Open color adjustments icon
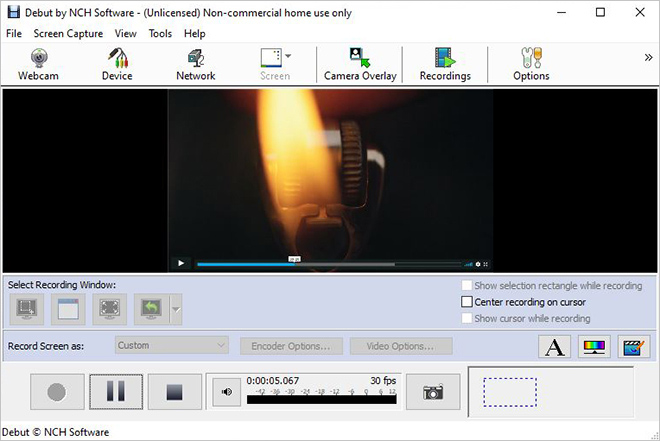The height and width of the screenshot is (441, 660). click(x=594, y=347)
